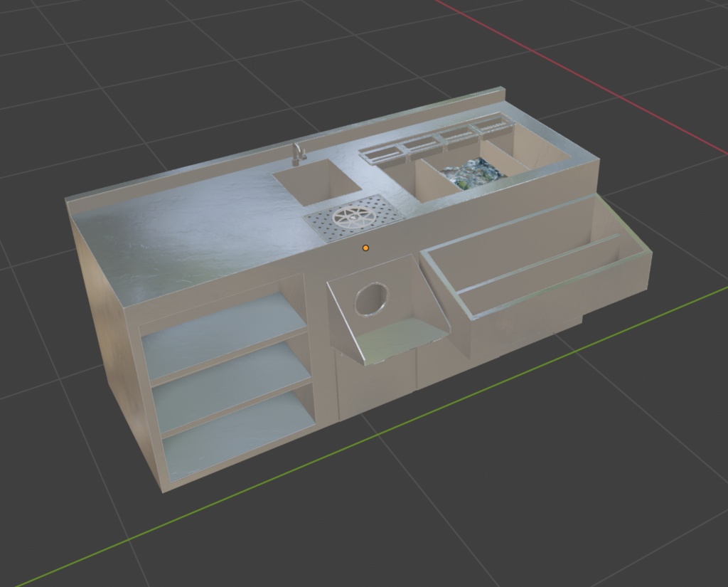Click the round perforated drain grate

[354, 218]
